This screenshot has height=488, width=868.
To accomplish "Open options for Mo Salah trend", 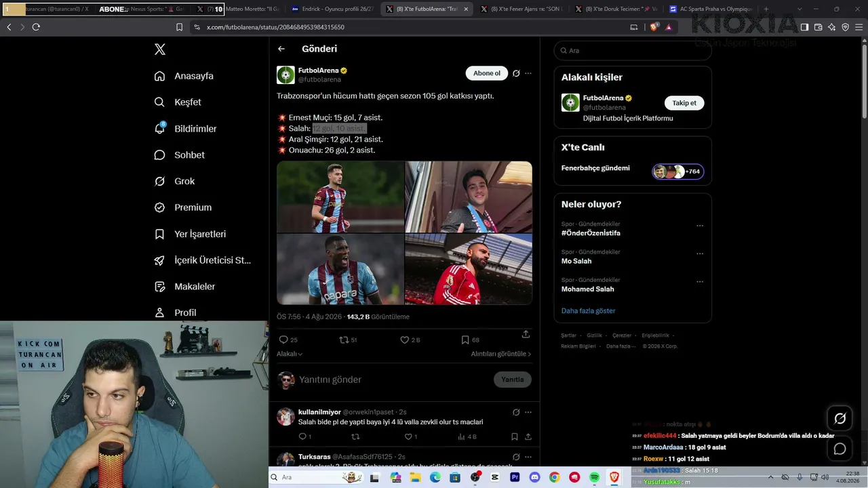I will pos(700,254).
